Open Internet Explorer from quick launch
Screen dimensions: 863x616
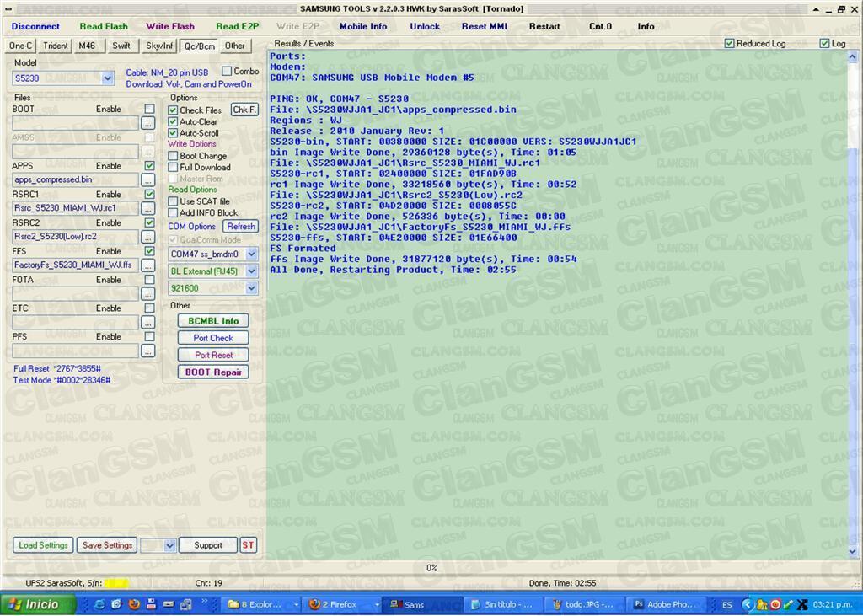99,604
